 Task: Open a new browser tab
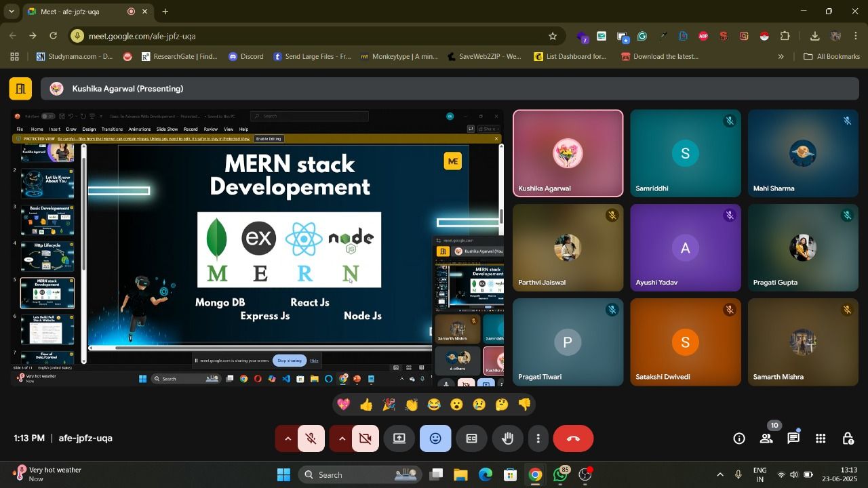point(165,12)
